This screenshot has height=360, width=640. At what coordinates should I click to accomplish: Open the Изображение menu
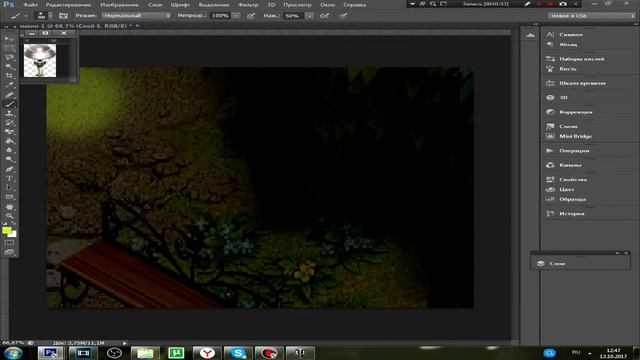pyautogui.click(x=120, y=4)
